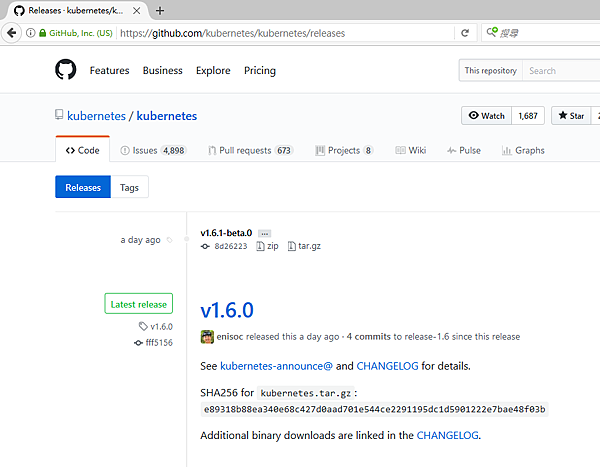Image resolution: width=600 pixels, height=467 pixels.
Task: Show site information icon in address bar
Action: click(31, 33)
